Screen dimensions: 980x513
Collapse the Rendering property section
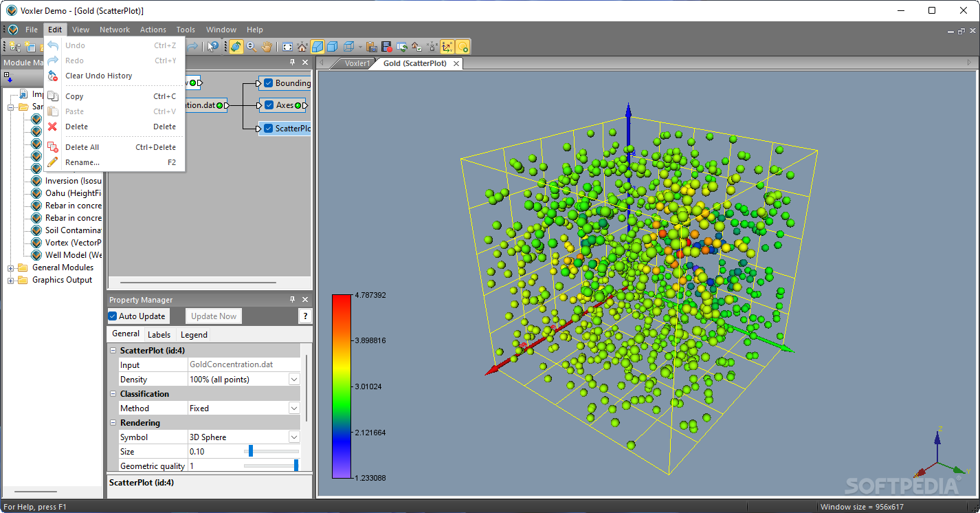113,423
